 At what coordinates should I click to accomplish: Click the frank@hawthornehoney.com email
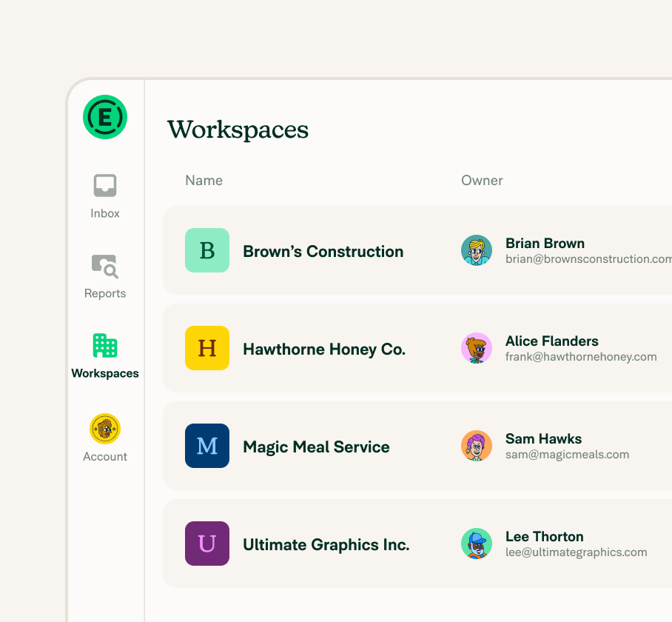tap(581, 357)
